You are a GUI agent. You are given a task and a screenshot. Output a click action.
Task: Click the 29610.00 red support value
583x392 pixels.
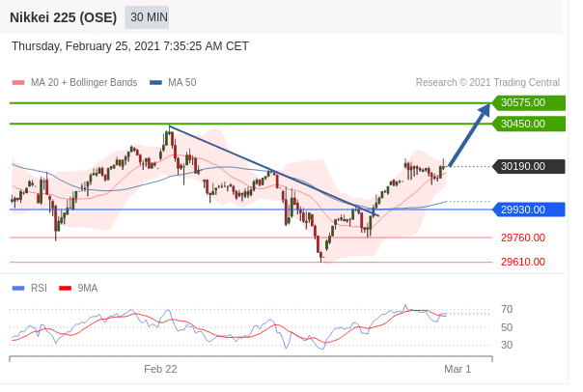(x=523, y=262)
